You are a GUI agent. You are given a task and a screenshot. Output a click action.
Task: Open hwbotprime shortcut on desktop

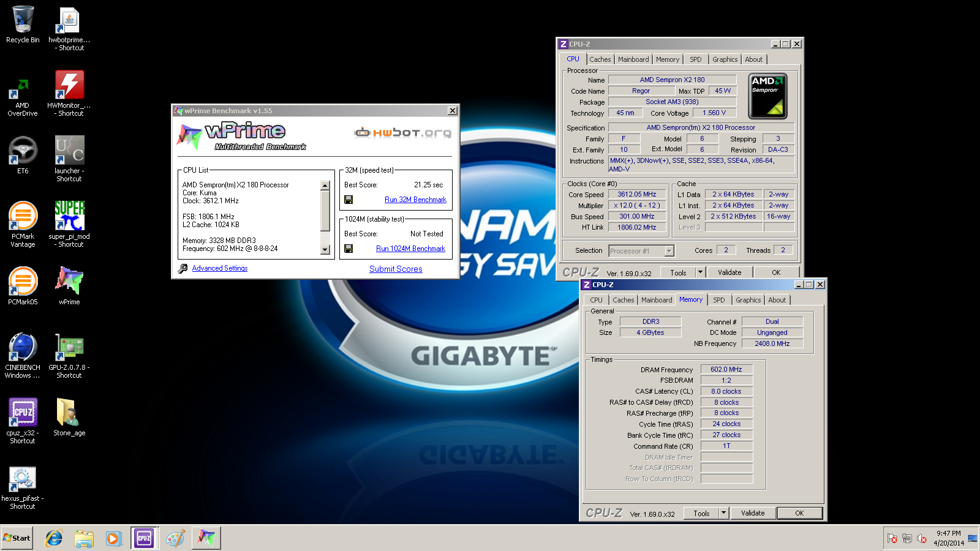point(69,28)
